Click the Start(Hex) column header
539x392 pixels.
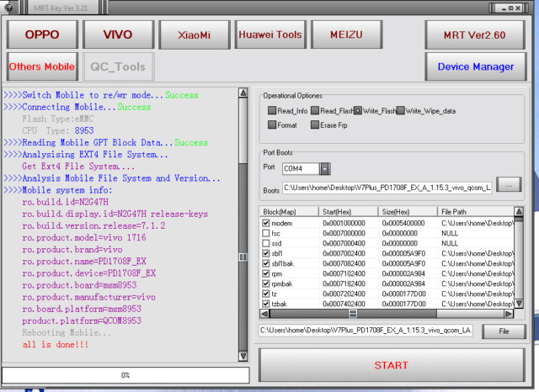(x=348, y=212)
